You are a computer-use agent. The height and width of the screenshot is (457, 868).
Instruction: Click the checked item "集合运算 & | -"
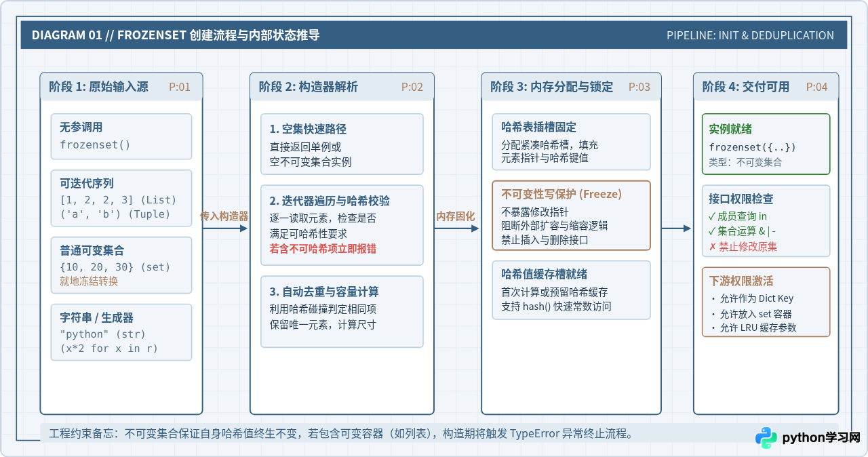pos(747,231)
